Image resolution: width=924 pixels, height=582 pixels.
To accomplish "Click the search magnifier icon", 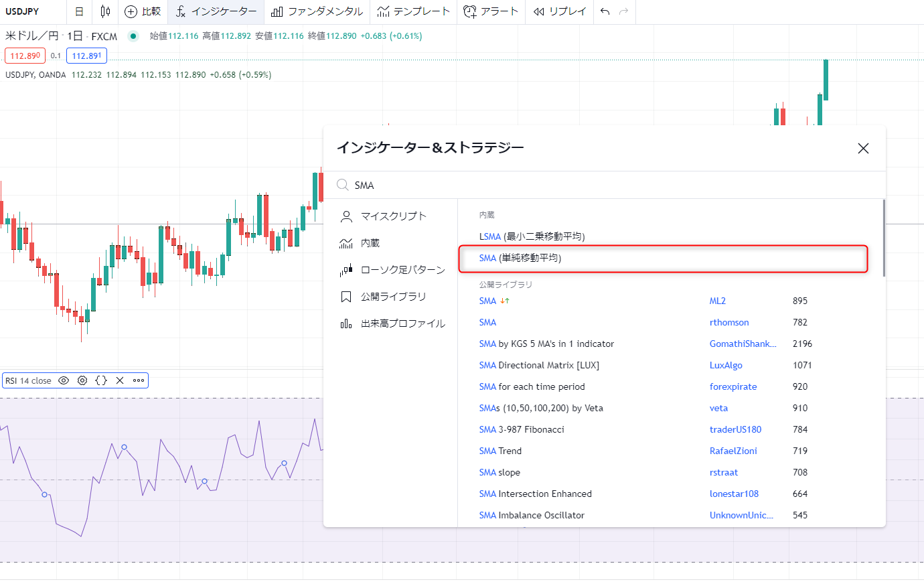I will pos(343,185).
